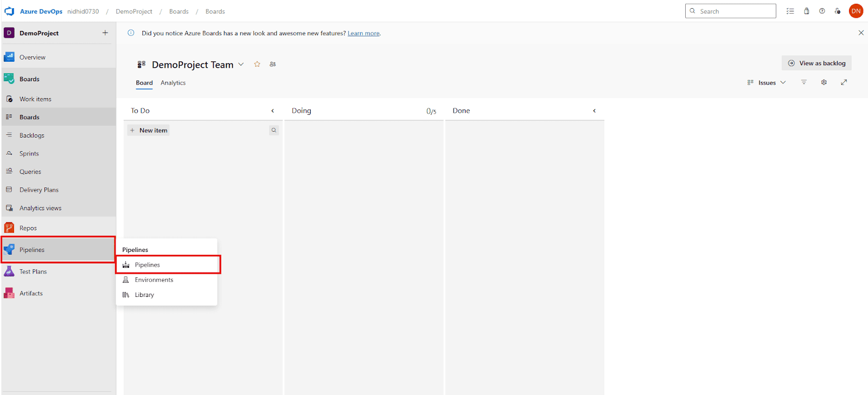Click the info icon in banner

pyautogui.click(x=131, y=33)
